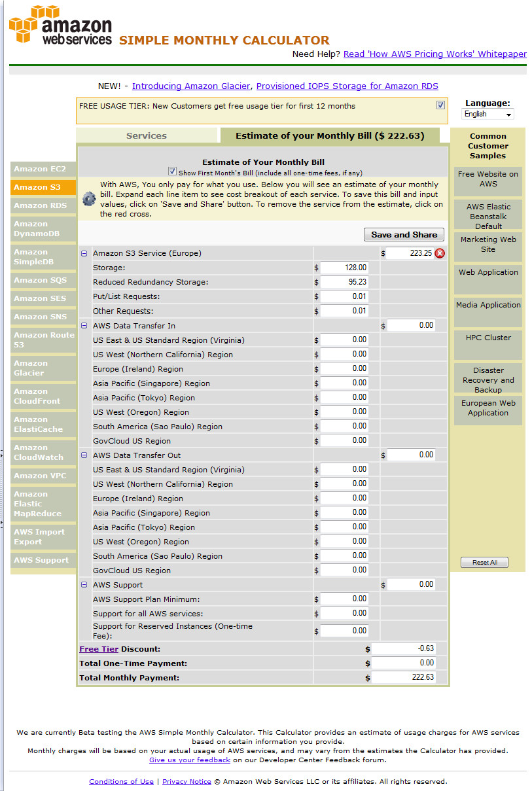Click the Free Tier discount link
Screen dimensions: 532x791
98,649
